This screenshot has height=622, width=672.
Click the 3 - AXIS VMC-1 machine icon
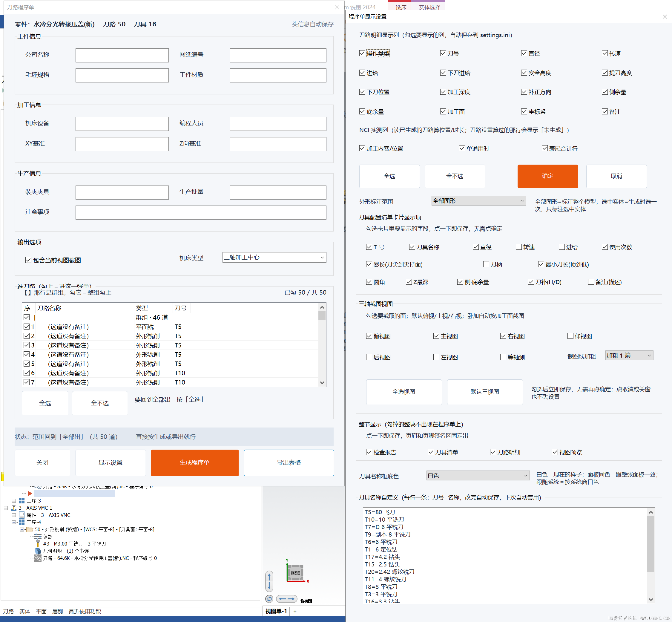(x=14, y=508)
